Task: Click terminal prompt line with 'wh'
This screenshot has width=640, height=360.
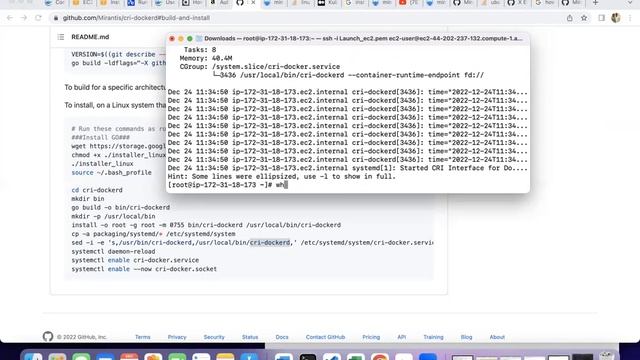Action: coord(228,185)
